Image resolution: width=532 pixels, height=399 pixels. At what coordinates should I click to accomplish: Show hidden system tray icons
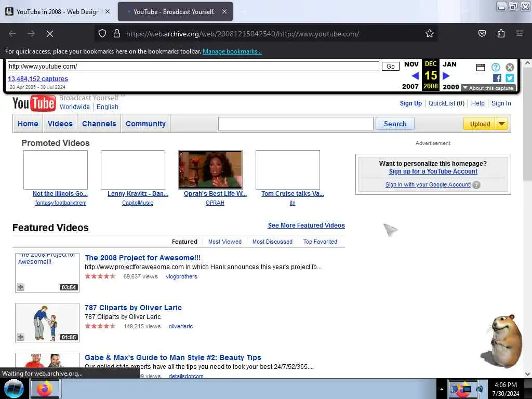[442, 389]
